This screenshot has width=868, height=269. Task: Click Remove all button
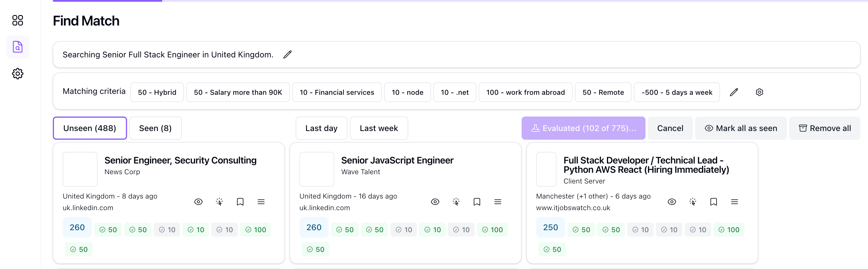tap(824, 128)
